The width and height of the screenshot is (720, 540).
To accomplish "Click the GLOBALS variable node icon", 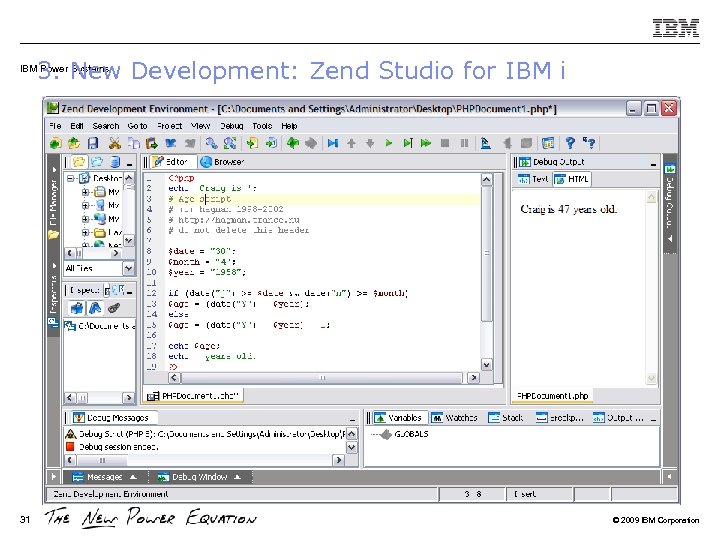I will (387, 434).
